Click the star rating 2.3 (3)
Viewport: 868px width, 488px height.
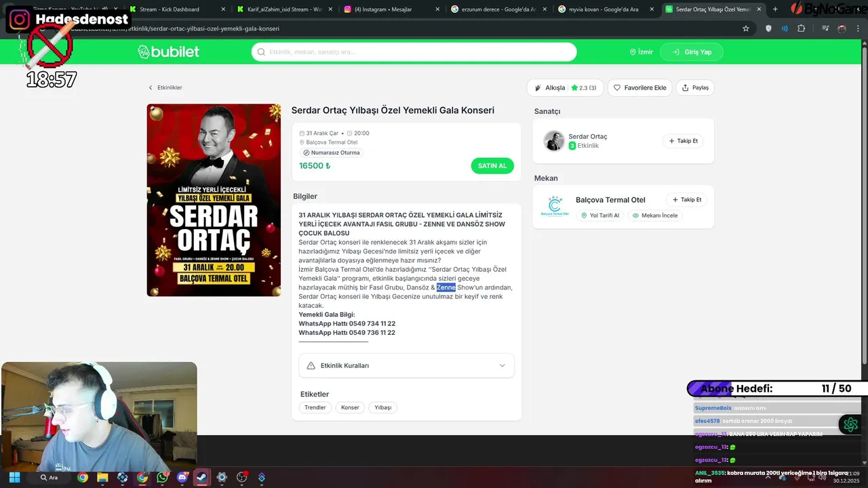[x=584, y=87]
